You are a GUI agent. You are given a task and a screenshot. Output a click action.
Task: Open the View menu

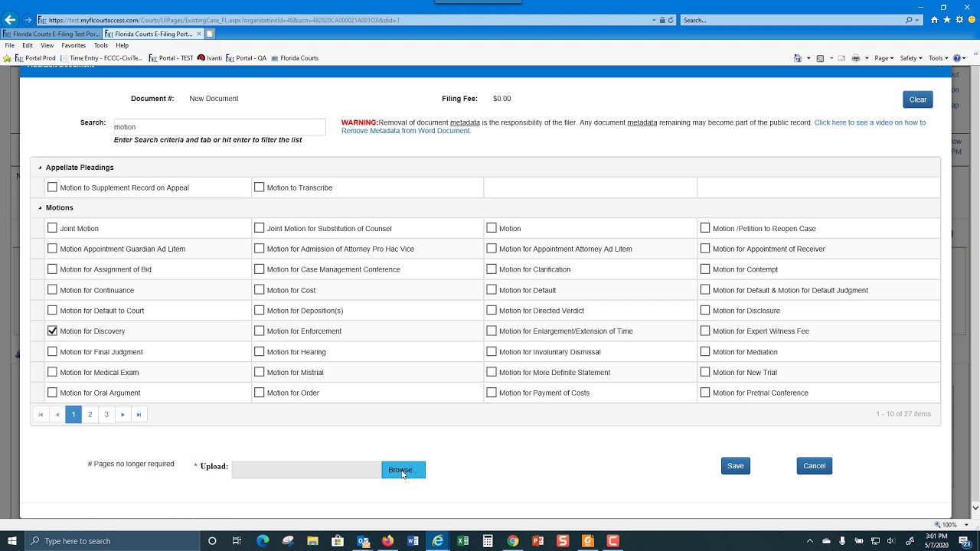click(x=47, y=45)
